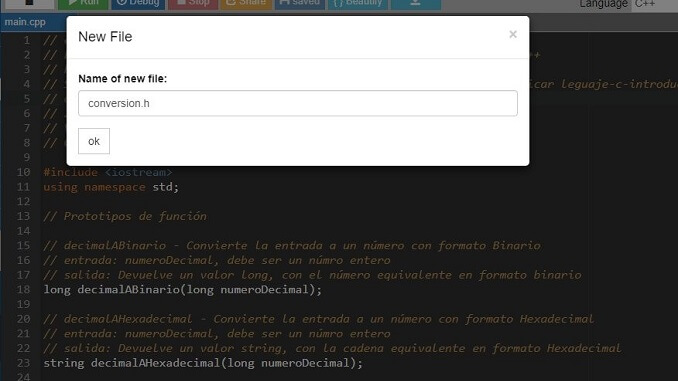Viewport: 678px width, 381px height.
Task: Click the new file icon left of Run
Action: [x=29, y=3]
